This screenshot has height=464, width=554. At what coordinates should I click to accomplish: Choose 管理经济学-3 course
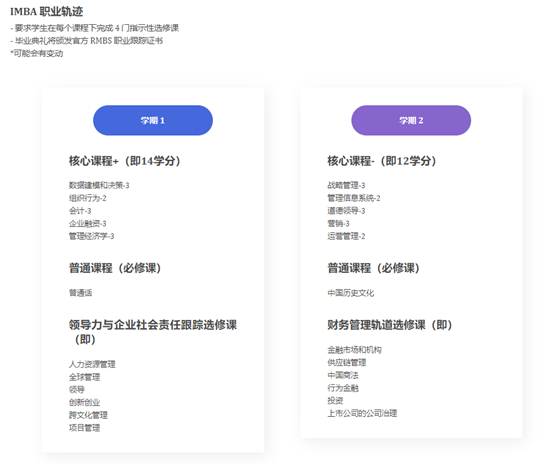pyautogui.click(x=91, y=236)
